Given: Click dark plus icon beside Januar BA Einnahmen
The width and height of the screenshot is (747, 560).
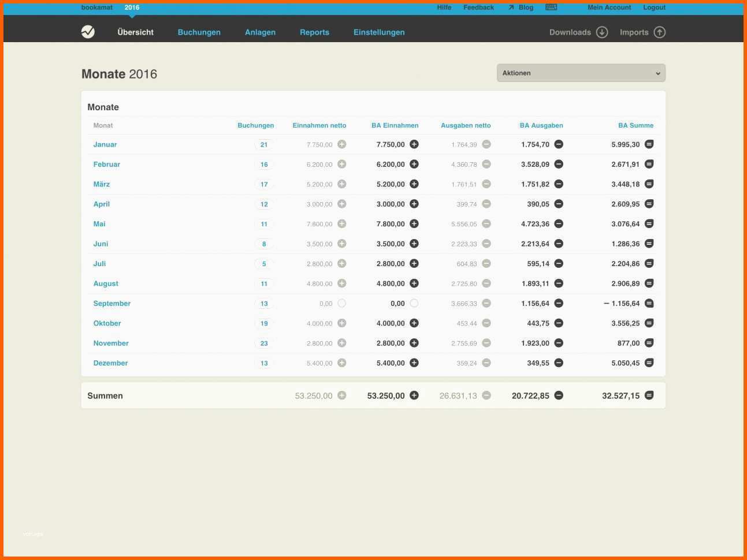Looking at the screenshot, I should (414, 144).
